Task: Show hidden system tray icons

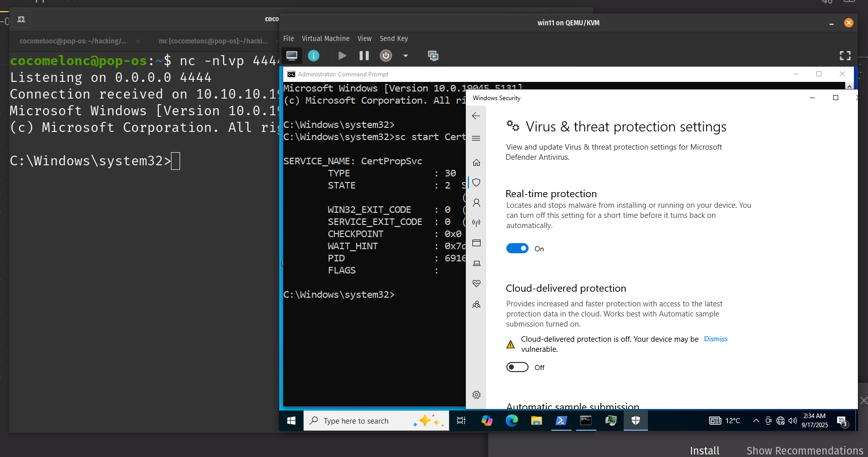Action: [x=756, y=421]
